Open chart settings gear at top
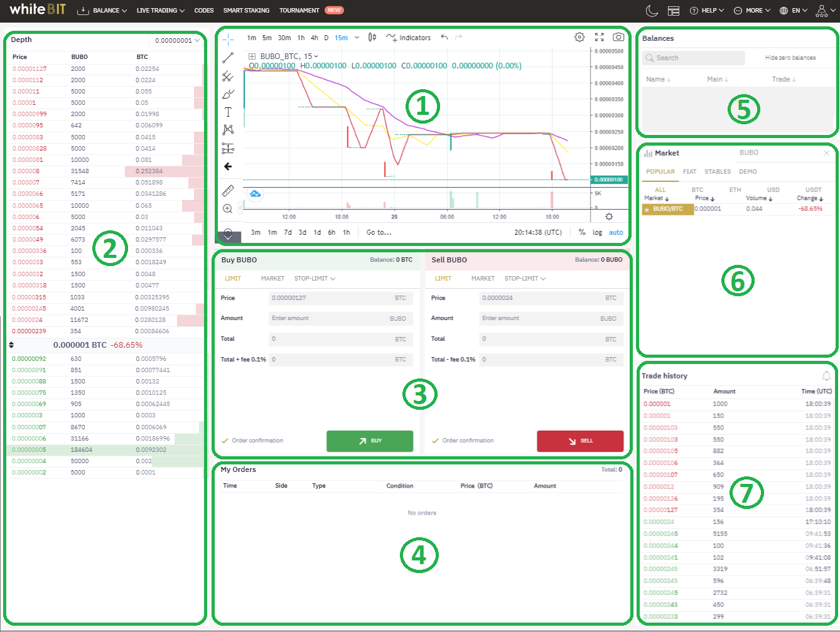 coord(579,37)
